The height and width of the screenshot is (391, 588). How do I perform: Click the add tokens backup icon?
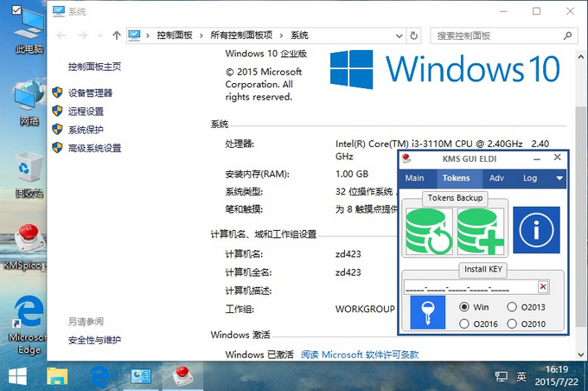point(481,231)
